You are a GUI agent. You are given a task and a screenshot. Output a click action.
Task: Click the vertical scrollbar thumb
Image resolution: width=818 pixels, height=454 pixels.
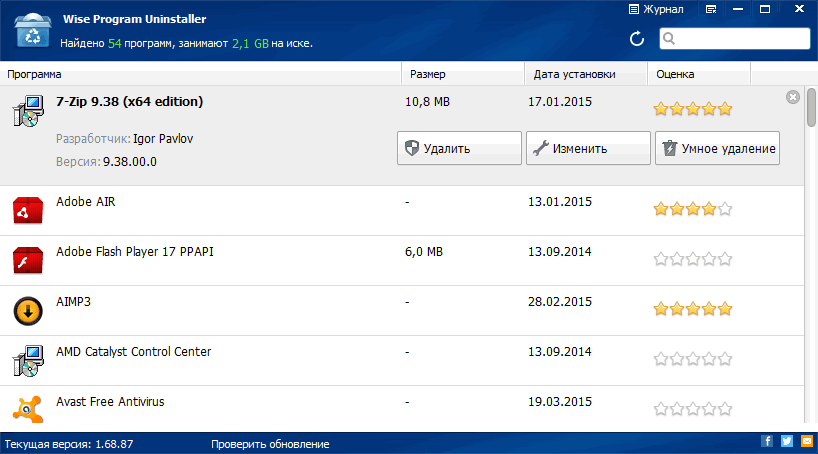[811, 107]
